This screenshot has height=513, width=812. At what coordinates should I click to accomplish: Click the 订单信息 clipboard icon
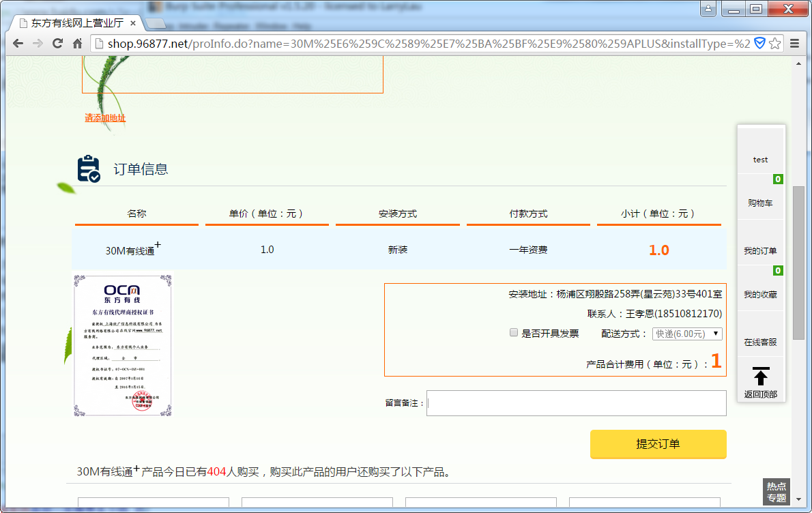[x=89, y=168]
